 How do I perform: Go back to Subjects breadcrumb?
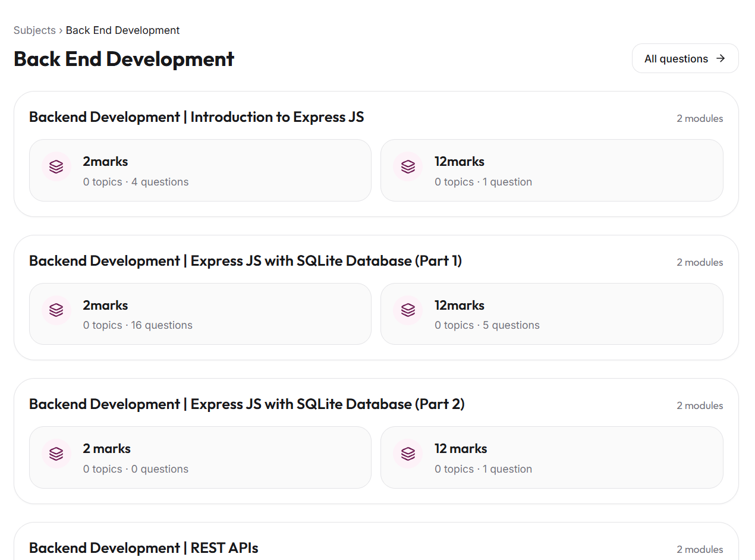[x=34, y=30]
